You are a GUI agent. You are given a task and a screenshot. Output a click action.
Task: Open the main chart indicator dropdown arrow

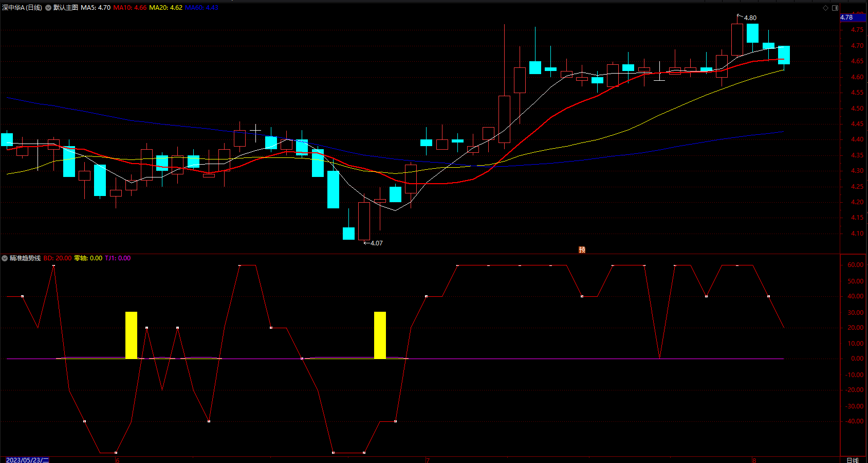point(48,8)
